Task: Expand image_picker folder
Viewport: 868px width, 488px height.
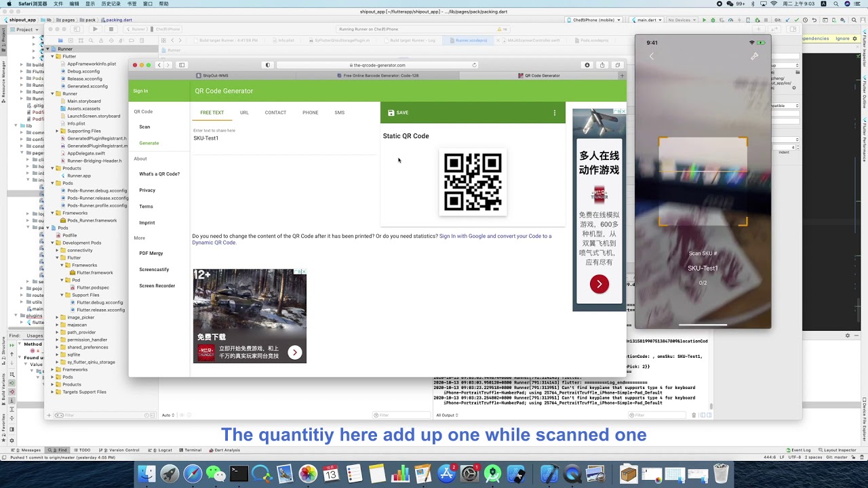Action: coord(58,317)
